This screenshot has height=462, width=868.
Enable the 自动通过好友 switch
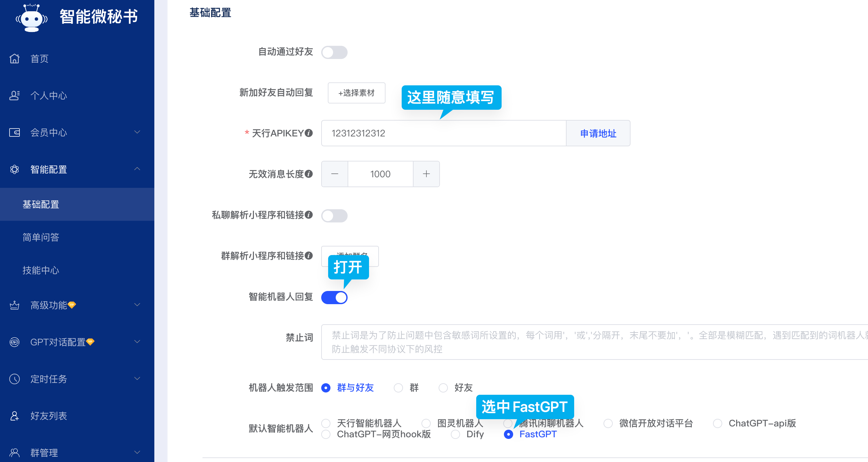[x=334, y=52]
